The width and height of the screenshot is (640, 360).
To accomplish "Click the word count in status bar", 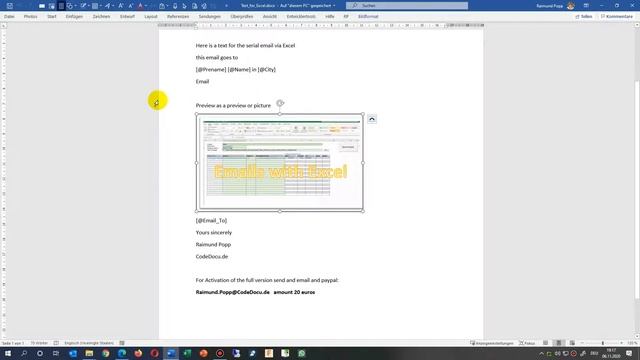I will (x=39, y=343).
